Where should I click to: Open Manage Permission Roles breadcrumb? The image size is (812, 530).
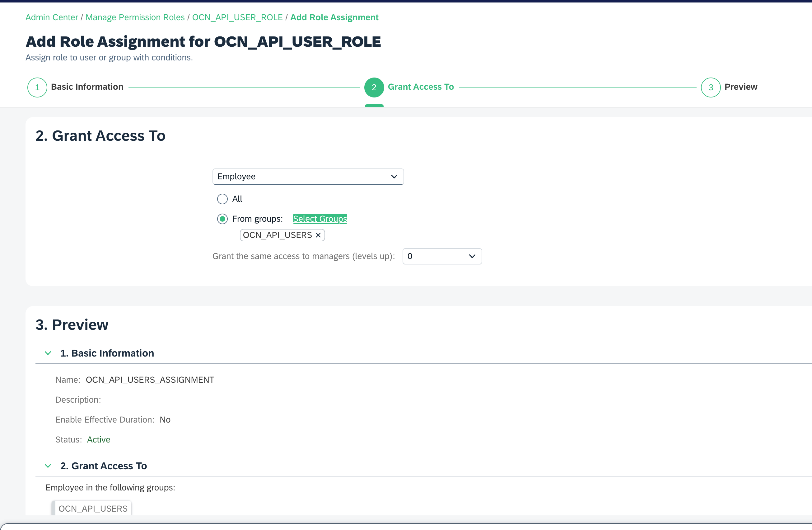pos(135,17)
